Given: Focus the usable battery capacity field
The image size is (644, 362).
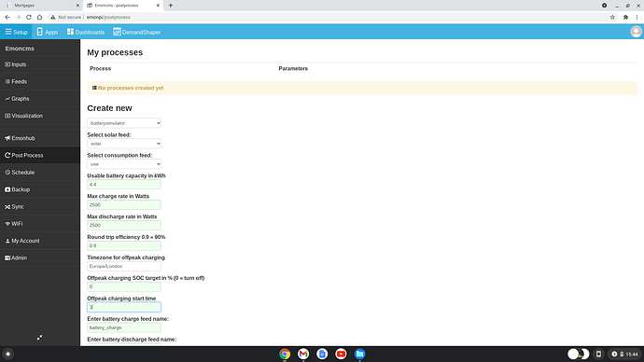Looking at the screenshot, I should click(124, 185).
